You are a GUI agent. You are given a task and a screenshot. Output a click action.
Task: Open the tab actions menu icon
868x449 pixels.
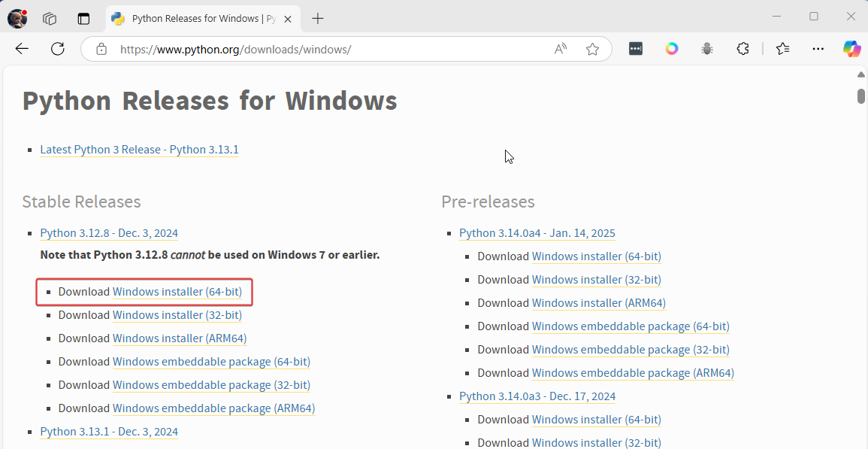83,18
